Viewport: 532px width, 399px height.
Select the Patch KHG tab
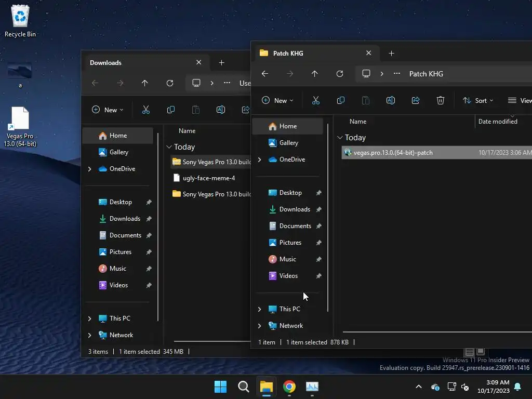(315, 54)
